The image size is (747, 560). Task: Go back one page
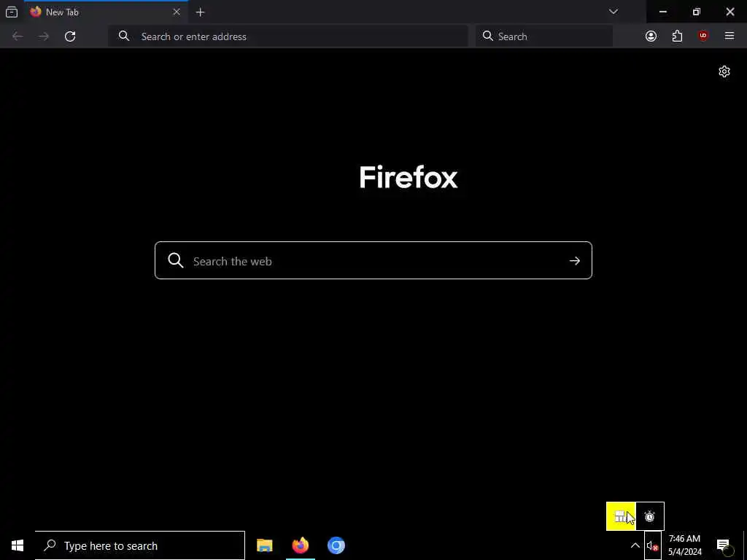[x=18, y=36]
